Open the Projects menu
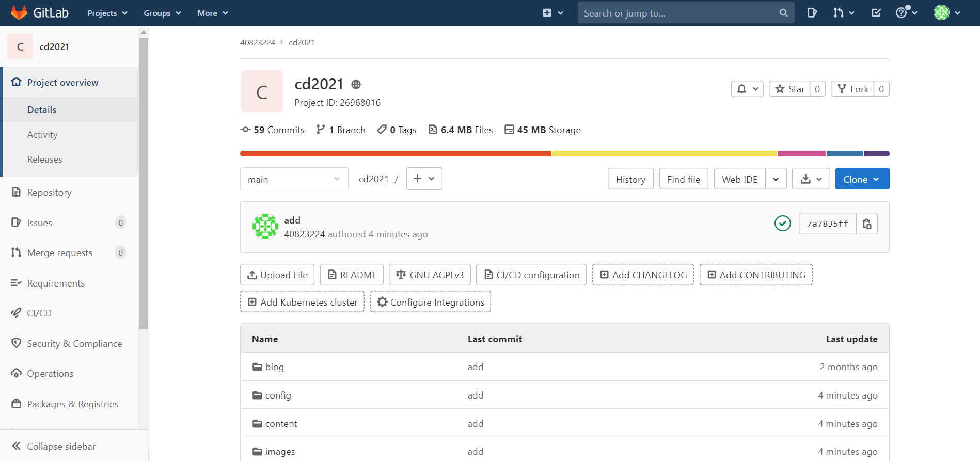The height and width of the screenshot is (461, 980). (x=107, y=13)
